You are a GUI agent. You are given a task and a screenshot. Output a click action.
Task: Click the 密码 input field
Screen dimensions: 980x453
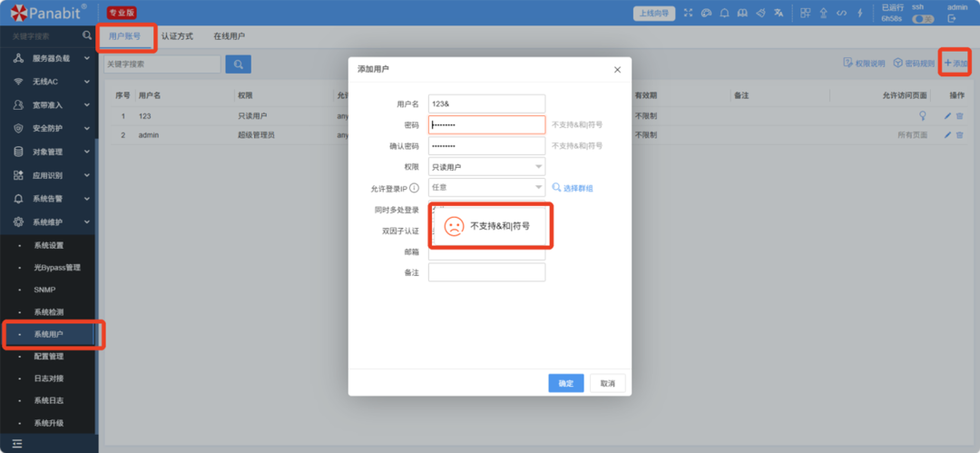487,125
